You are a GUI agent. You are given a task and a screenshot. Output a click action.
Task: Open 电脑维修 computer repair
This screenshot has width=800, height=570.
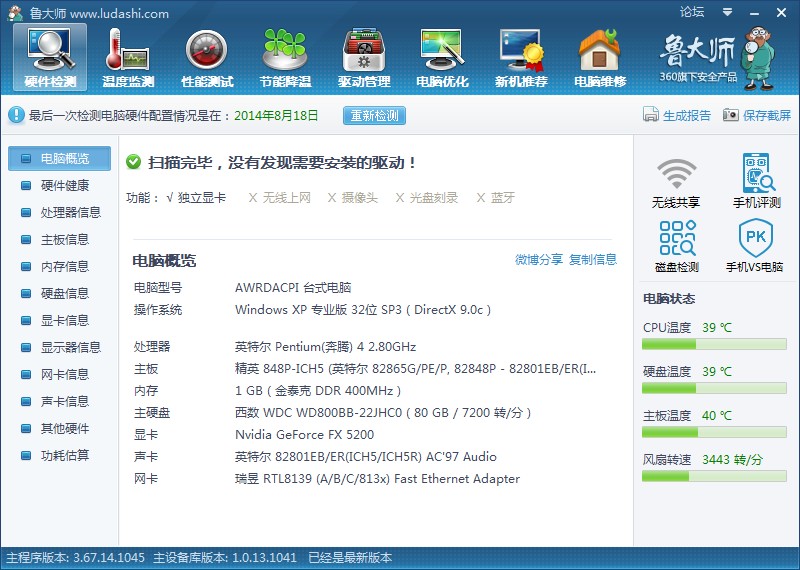[x=600, y=58]
